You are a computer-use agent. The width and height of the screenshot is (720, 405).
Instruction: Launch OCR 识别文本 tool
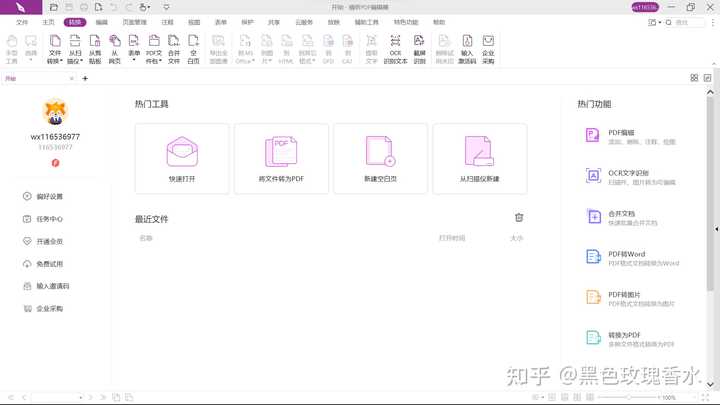395,49
